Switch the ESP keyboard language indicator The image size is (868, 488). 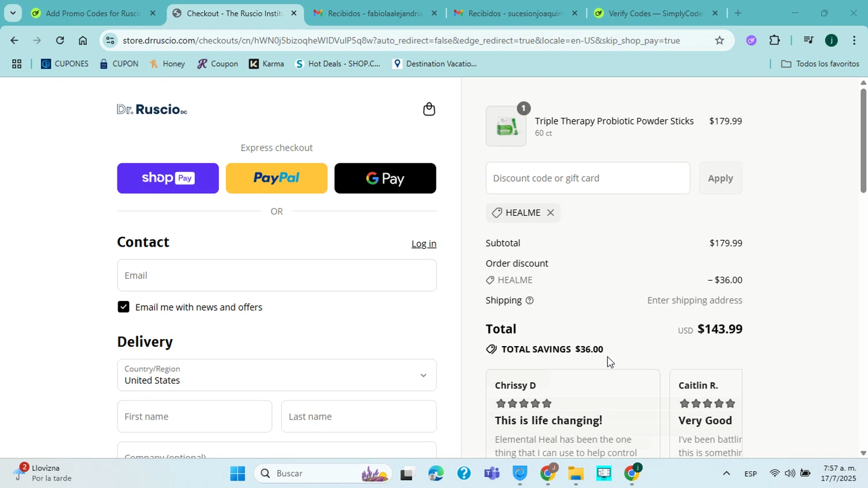tap(751, 474)
